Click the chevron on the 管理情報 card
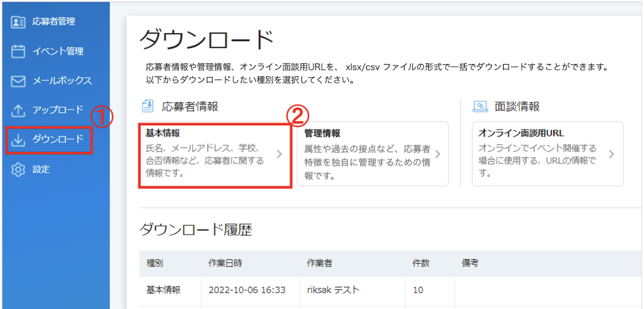This screenshot has height=309, width=644. point(437,154)
